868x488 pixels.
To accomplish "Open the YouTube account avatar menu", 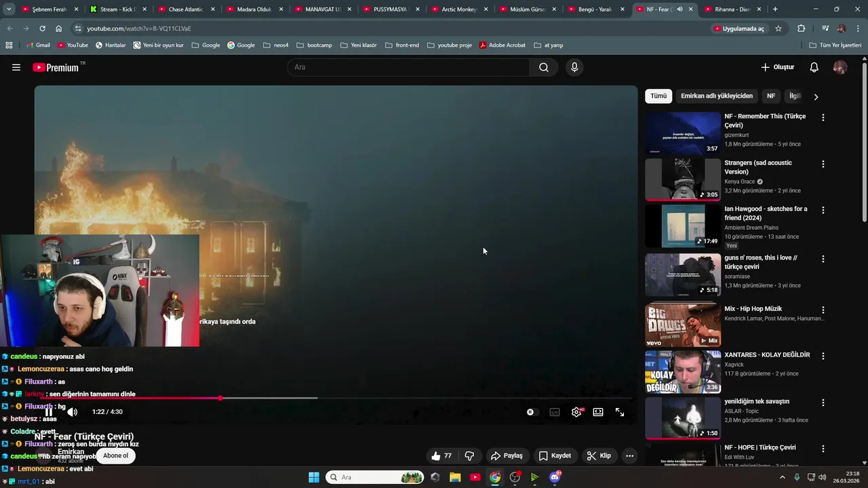I will pyautogui.click(x=840, y=67).
